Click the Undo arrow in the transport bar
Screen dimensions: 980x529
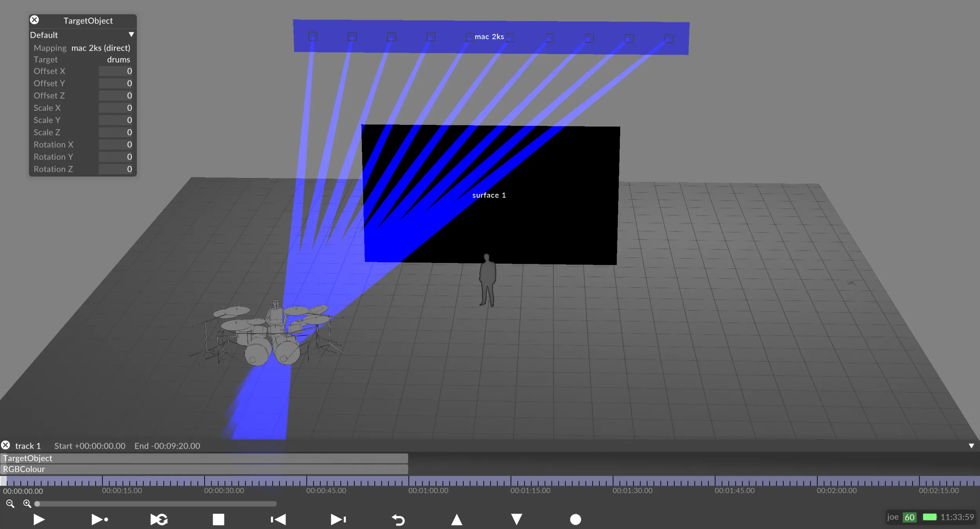(x=398, y=519)
